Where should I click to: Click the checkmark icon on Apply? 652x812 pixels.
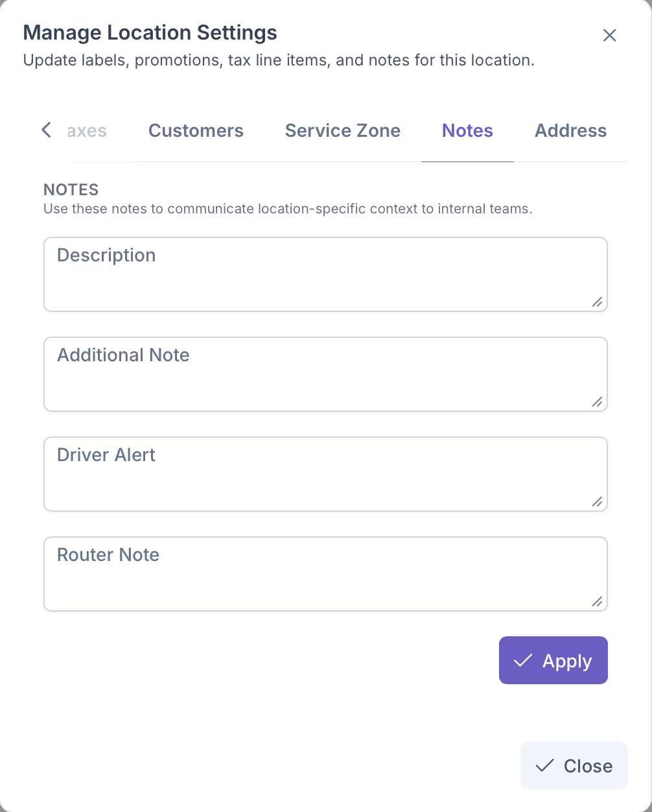pyautogui.click(x=522, y=660)
